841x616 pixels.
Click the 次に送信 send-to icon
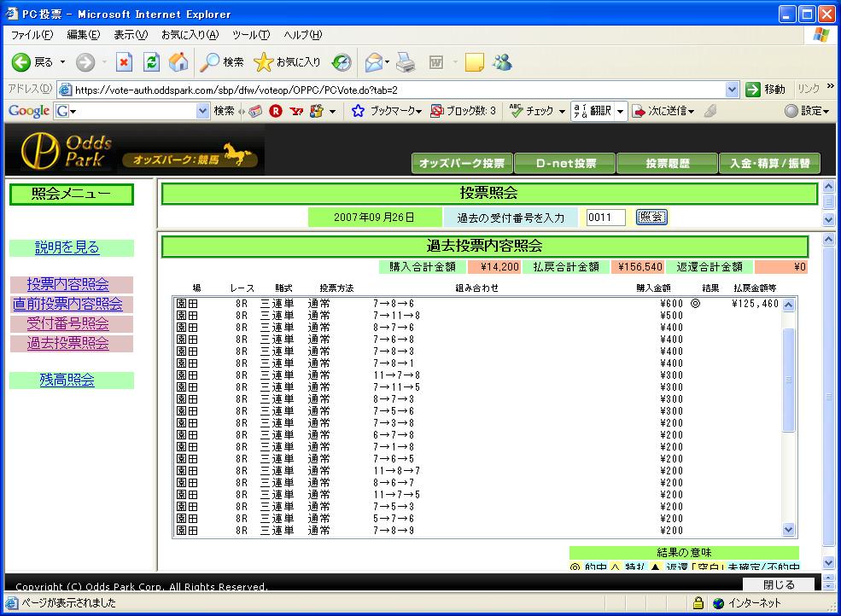pos(639,111)
